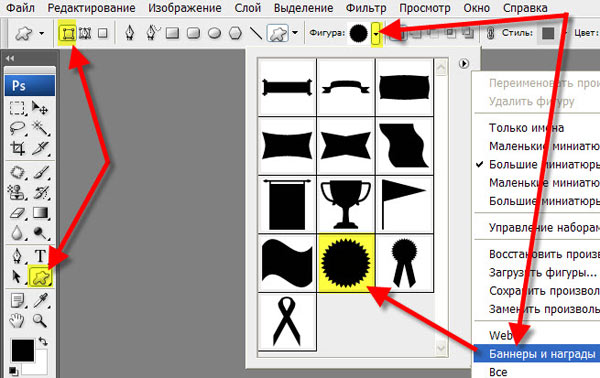Select the Hand tool
600x378 pixels.
[x=17, y=320]
